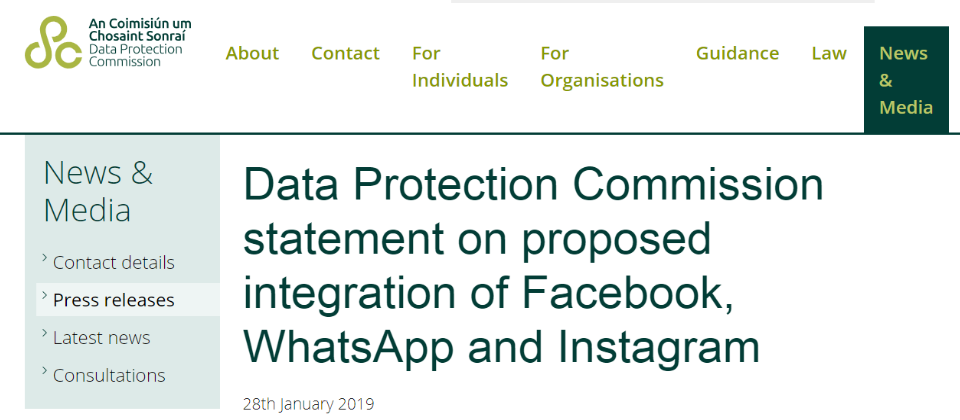
Task: Select Law in the top navigation
Action: (x=829, y=54)
